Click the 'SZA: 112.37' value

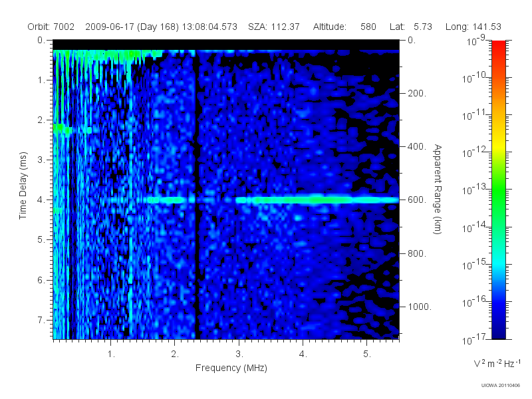click(x=274, y=27)
